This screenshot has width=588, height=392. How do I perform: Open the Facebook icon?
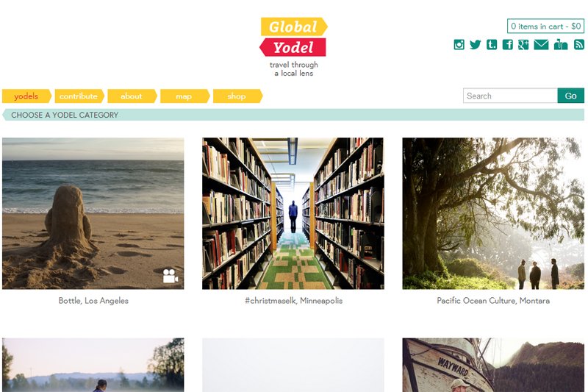pyautogui.click(x=507, y=45)
